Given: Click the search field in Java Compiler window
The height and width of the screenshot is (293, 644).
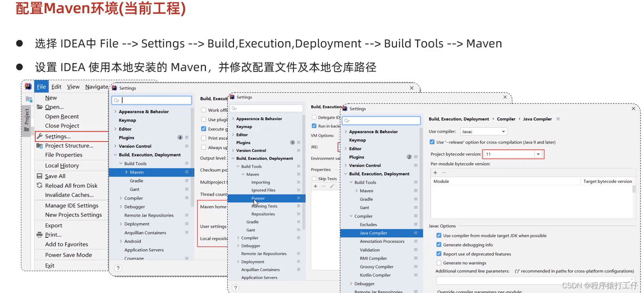Looking at the screenshot, I should (x=382, y=121).
